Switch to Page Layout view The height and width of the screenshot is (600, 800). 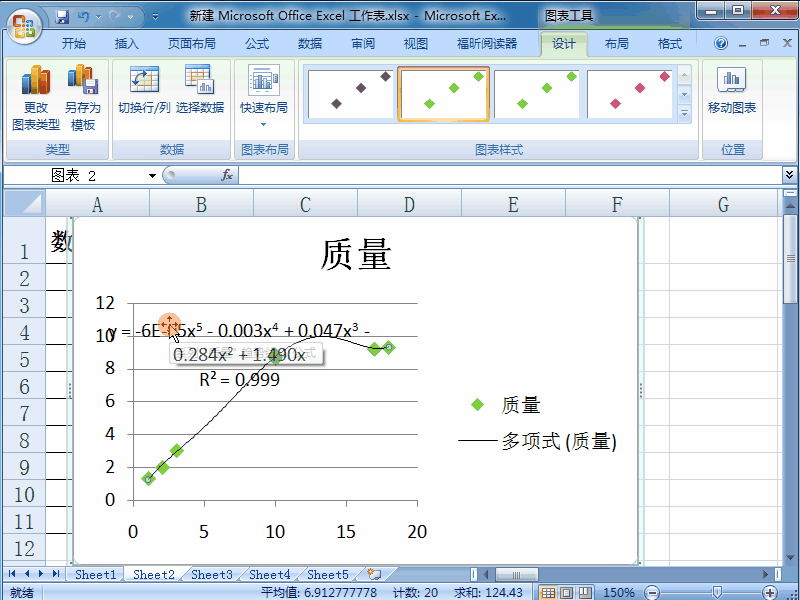click(566, 592)
